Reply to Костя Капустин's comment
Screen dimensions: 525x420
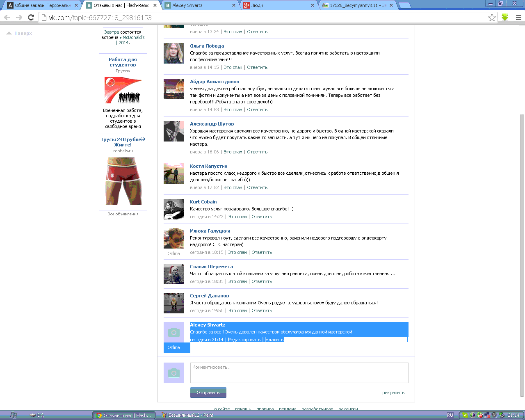coord(257,187)
